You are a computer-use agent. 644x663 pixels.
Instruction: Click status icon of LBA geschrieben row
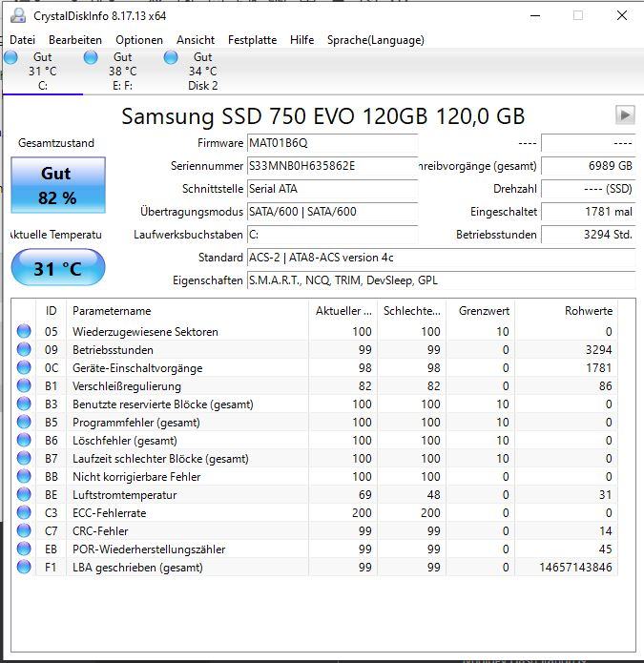click(24, 568)
